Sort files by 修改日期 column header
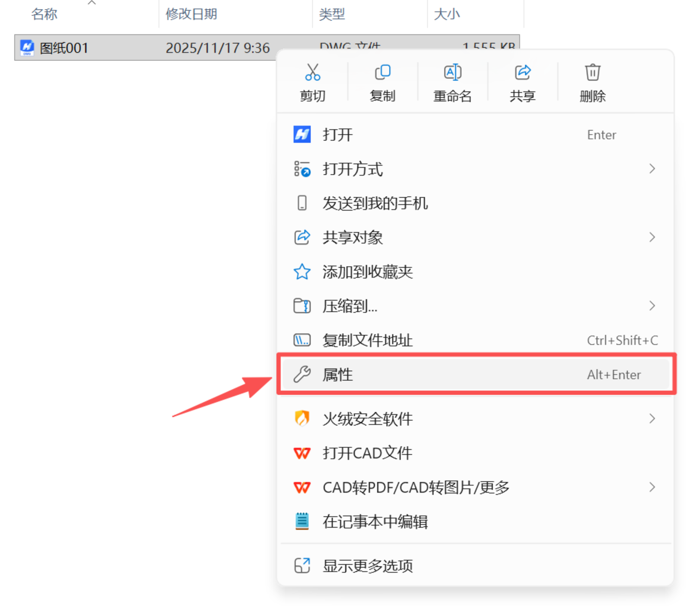 191,14
